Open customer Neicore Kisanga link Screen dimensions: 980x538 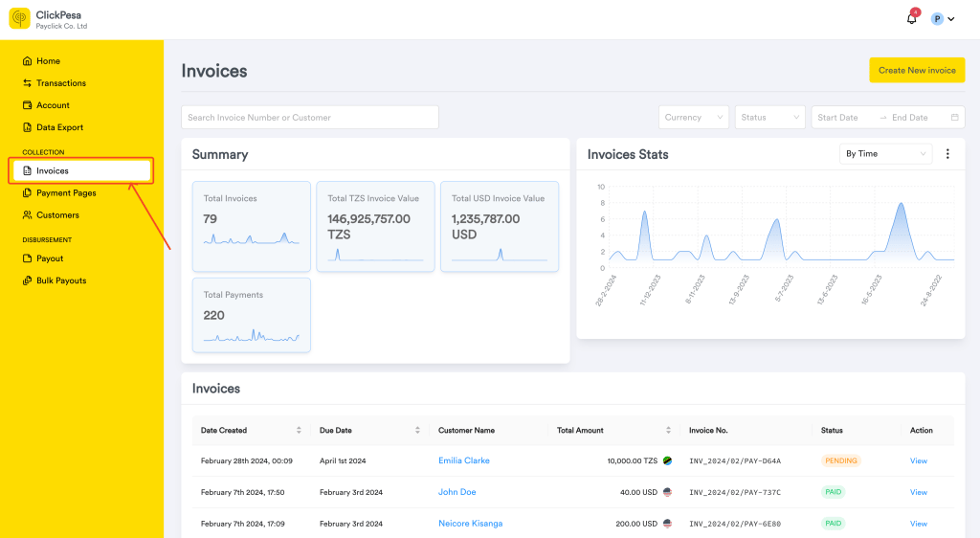(470, 524)
